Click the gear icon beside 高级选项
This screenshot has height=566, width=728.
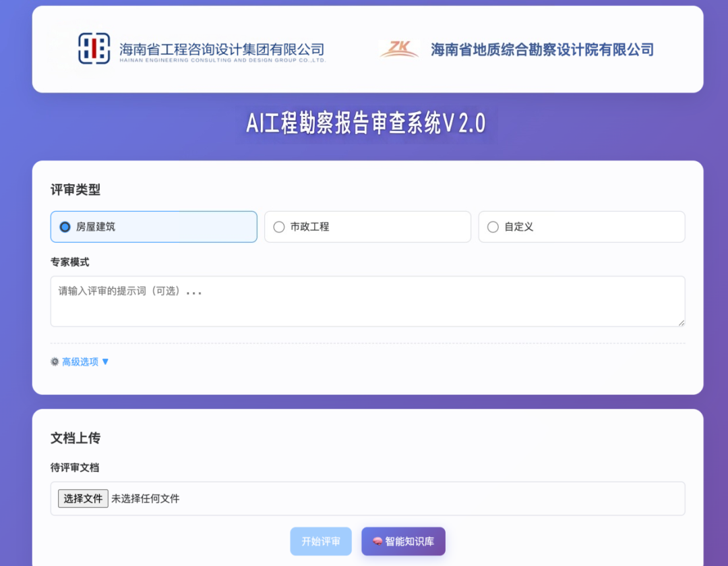pyautogui.click(x=55, y=362)
